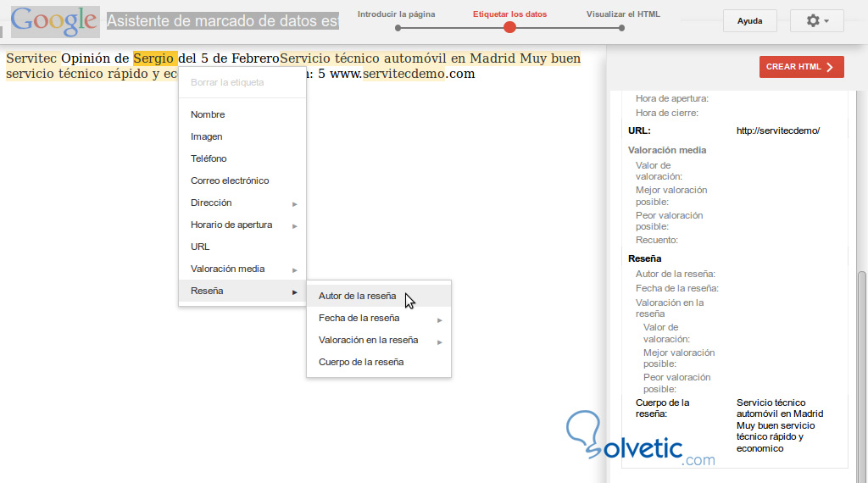The image size is (868, 483).
Task: Click the Valoración media heading in panel
Action: click(667, 150)
